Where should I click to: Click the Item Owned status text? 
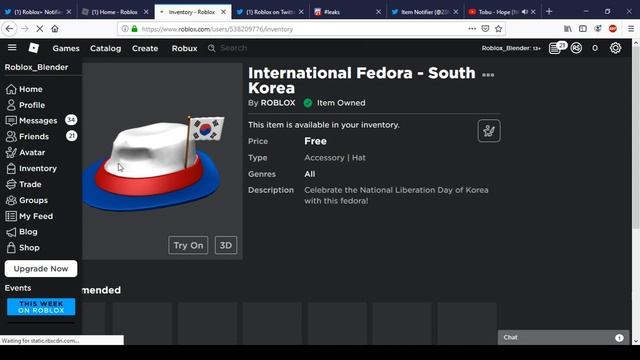click(341, 103)
